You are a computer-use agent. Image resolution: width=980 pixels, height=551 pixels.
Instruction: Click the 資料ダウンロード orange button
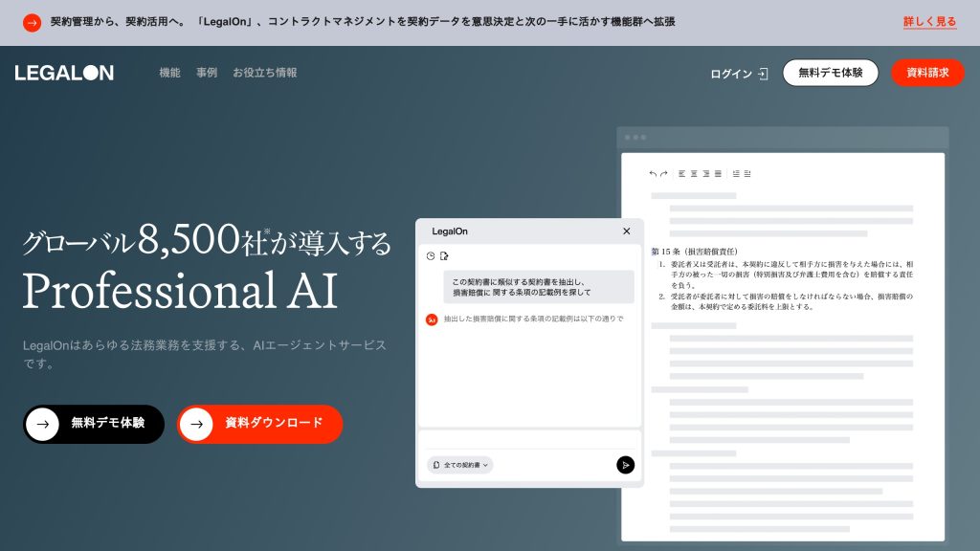pyautogui.click(x=260, y=424)
